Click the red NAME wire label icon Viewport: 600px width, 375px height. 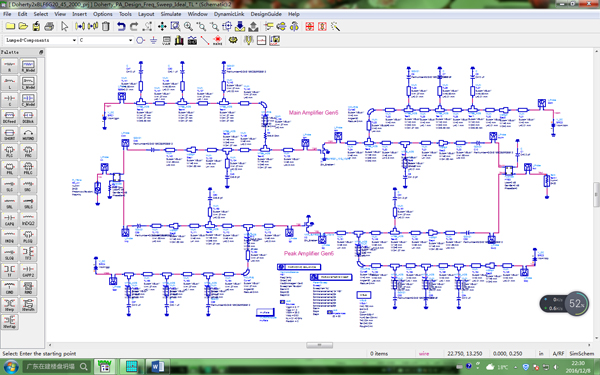[217, 40]
